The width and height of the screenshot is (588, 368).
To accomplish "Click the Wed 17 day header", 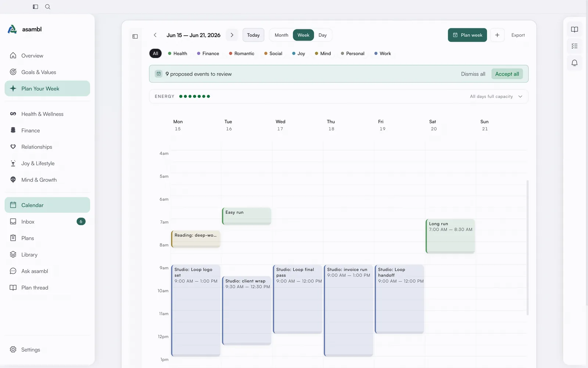I will click(x=280, y=125).
